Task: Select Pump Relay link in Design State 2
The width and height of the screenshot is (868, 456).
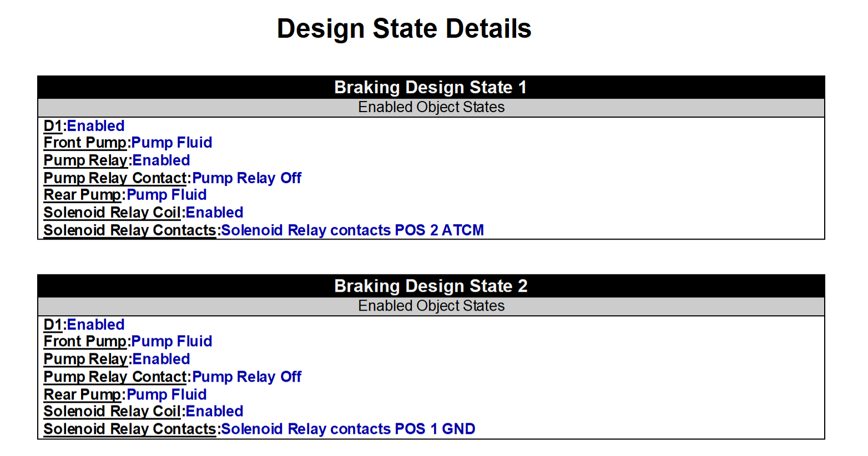Action: coord(86,359)
